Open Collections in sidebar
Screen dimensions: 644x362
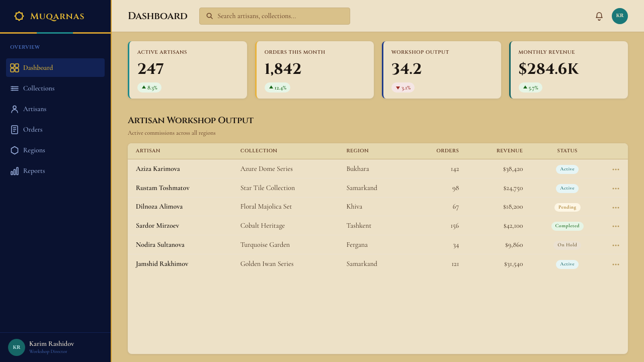pyautogui.click(x=55, y=88)
